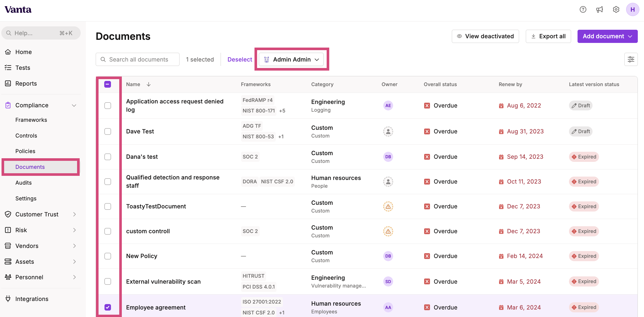The width and height of the screenshot is (644, 317).
Task: Click the Reports chart icon
Action: 8,84
